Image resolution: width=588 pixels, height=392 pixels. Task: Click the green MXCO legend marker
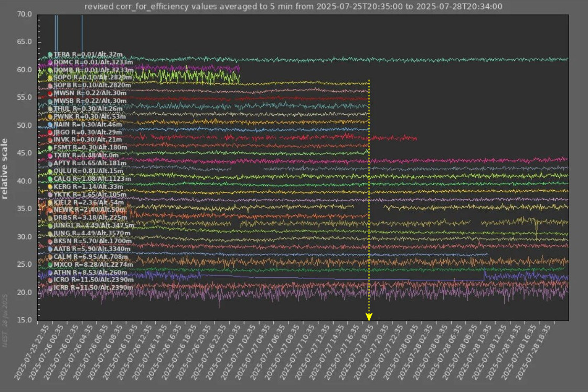click(50, 265)
